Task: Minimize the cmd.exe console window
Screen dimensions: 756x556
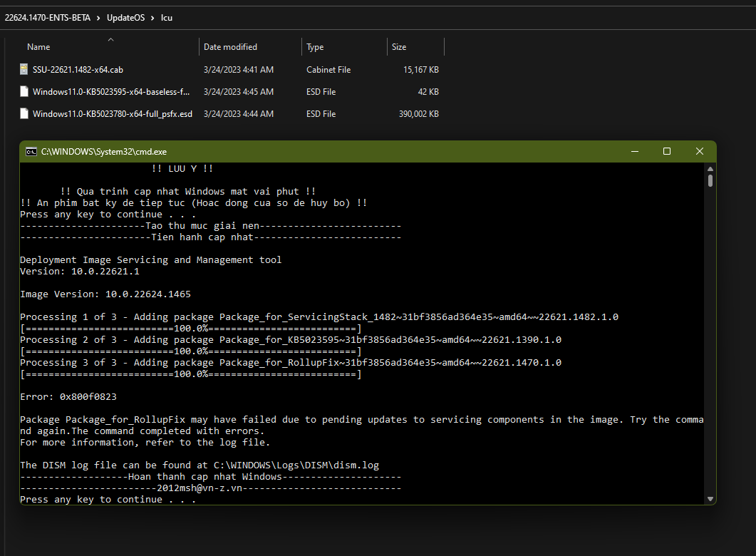Action: point(634,151)
